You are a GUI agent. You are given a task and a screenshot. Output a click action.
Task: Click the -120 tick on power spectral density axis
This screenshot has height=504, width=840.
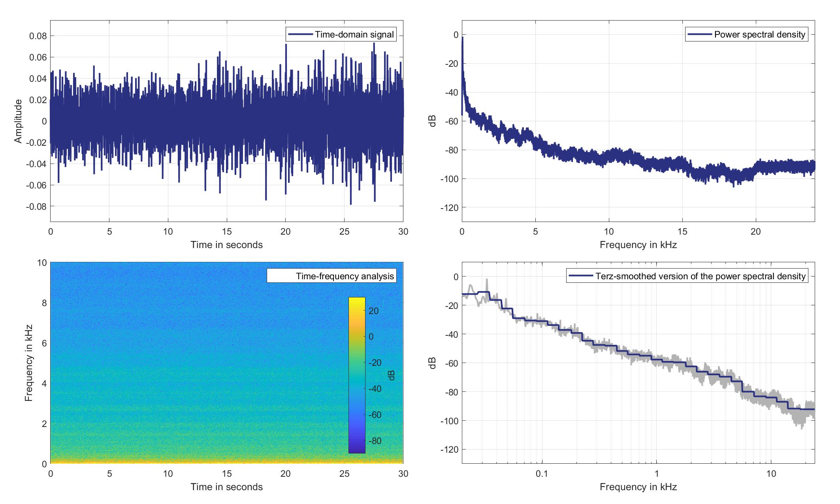click(449, 207)
